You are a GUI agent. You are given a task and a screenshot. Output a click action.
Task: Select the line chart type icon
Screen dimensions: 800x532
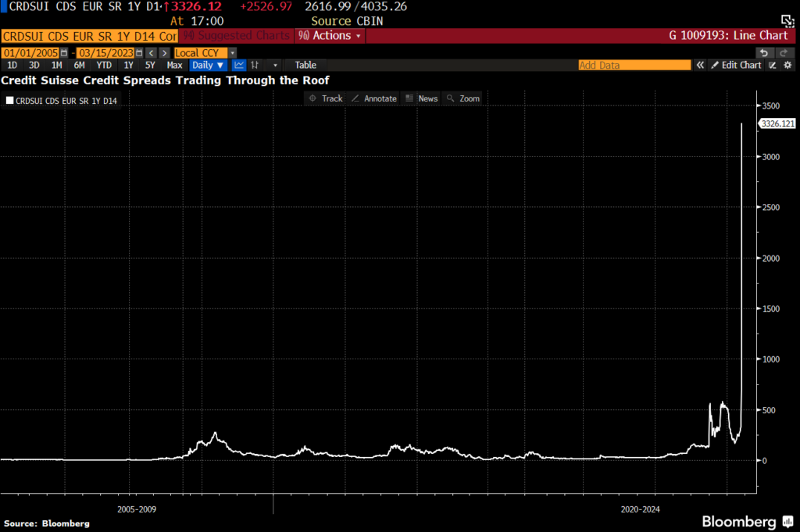click(239, 65)
